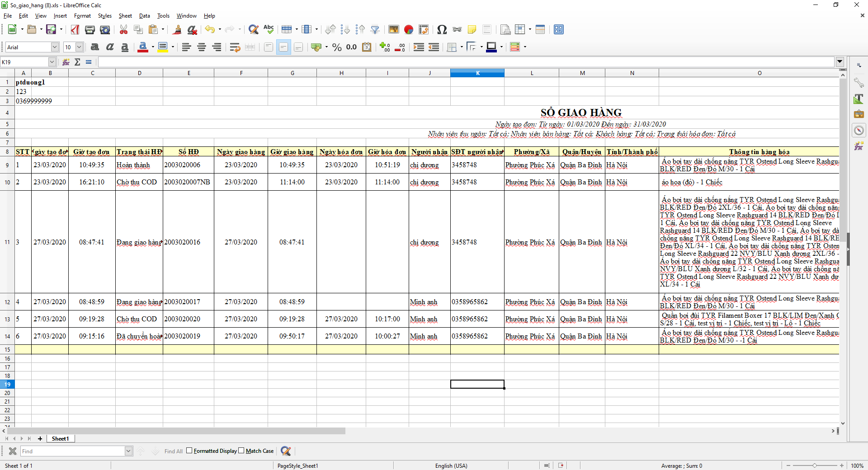Check the Formatted Display option
Image resolution: width=868 pixels, height=470 pixels.
pos(189,451)
